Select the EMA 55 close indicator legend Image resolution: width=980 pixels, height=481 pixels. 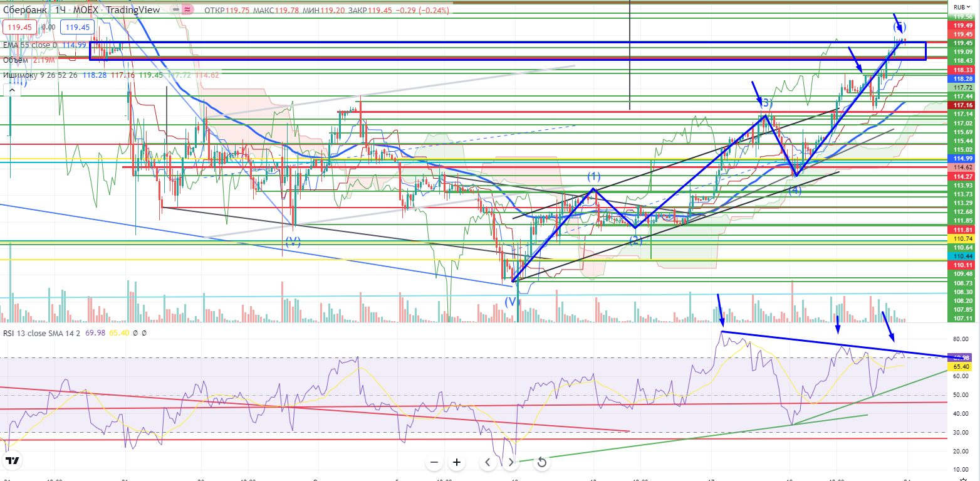[x=29, y=45]
